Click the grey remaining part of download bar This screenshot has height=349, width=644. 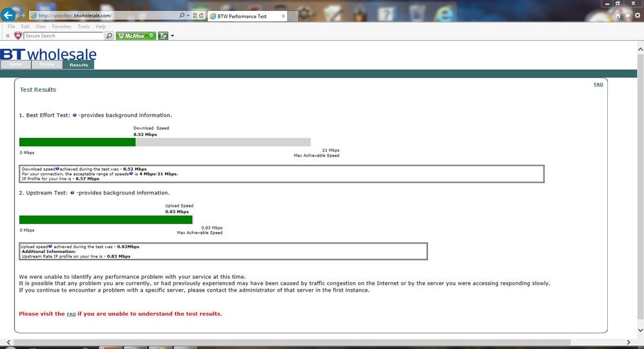click(223, 142)
